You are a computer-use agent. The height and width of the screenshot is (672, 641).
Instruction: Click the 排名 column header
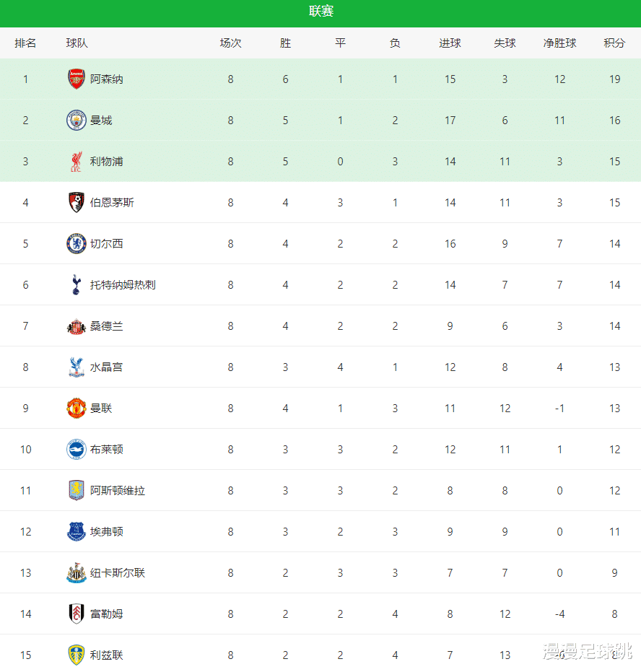coord(25,43)
